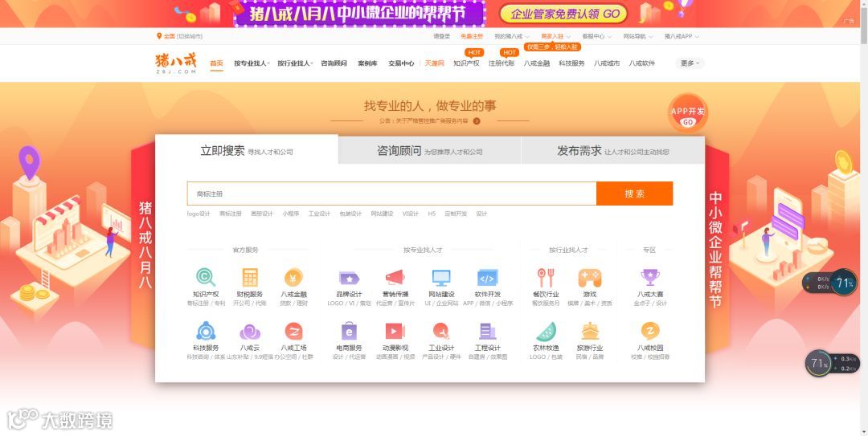868x436 pixels.
Task: Open 科技服务 in the top navigation bar
Action: pyautogui.click(x=572, y=63)
